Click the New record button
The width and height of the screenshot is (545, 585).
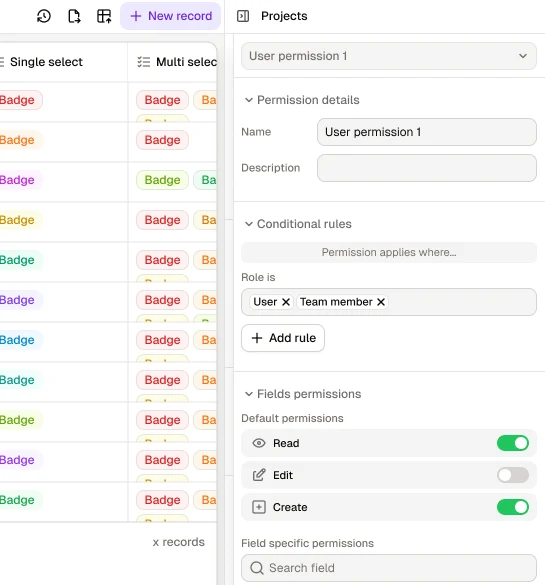coord(170,16)
